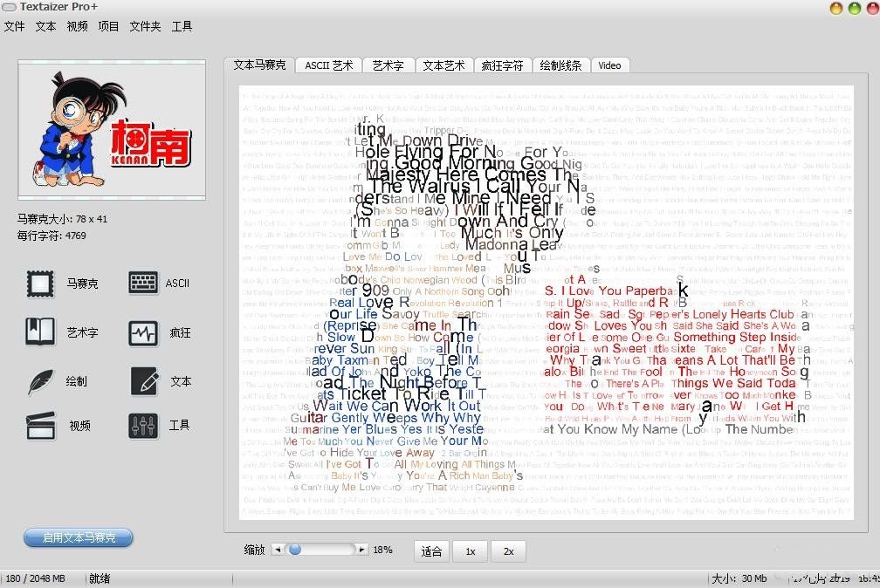This screenshot has height=588, width=880.
Task: Open the 工具 mixer sliders icon
Action: (143, 425)
